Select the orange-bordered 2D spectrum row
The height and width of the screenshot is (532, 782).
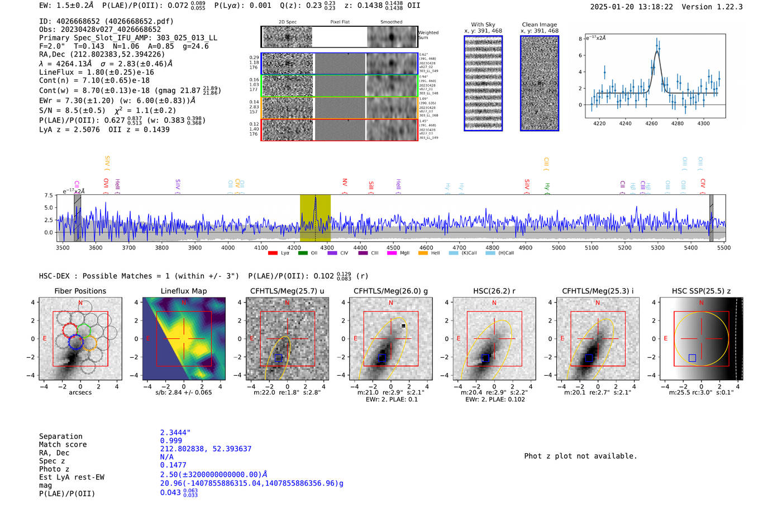coord(339,107)
